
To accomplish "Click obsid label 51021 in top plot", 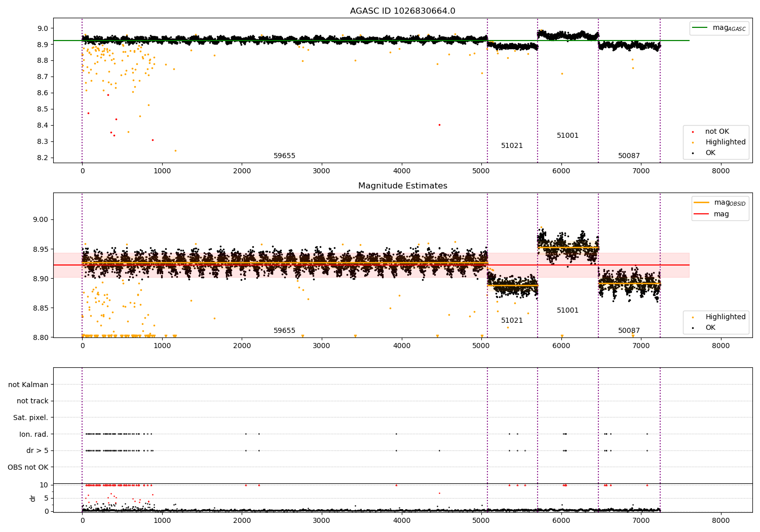I will coord(512,146).
